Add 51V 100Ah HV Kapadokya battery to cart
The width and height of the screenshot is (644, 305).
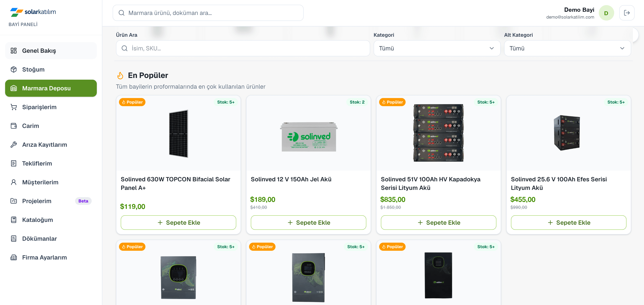point(438,222)
